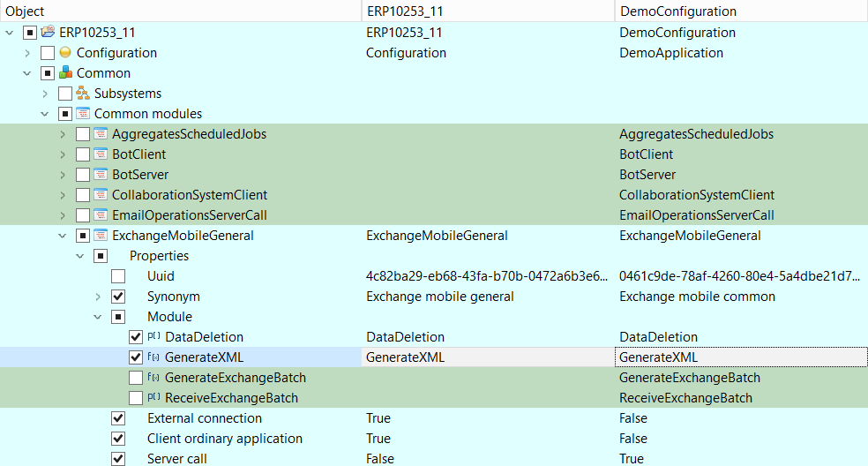Collapse the ExchangeMobileGeneral node
The width and height of the screenshot is (868, 466).
point(63,236)
